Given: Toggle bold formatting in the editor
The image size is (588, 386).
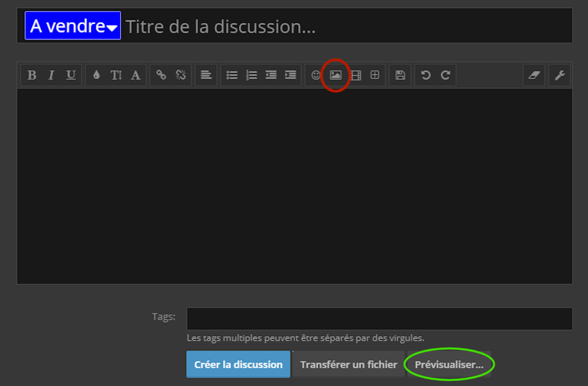Looking at the screenshot, I should pyautogui.click(x=32, y=75).
